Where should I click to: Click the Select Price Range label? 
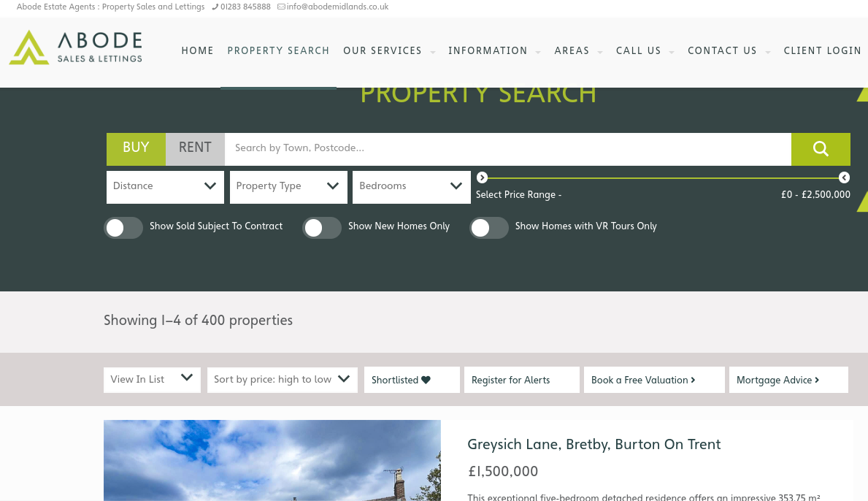coord(519,195)
